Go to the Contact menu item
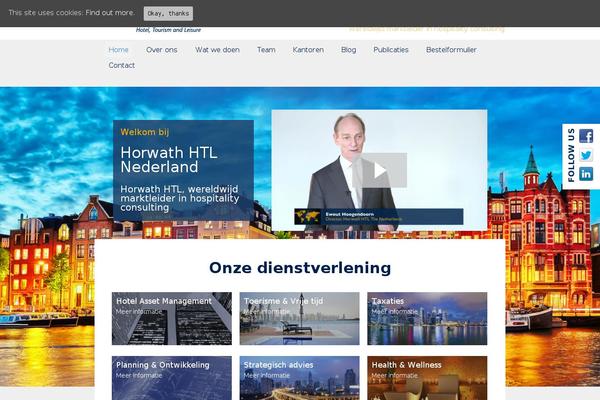Screen dimensions: 600x400 point(122,65)
